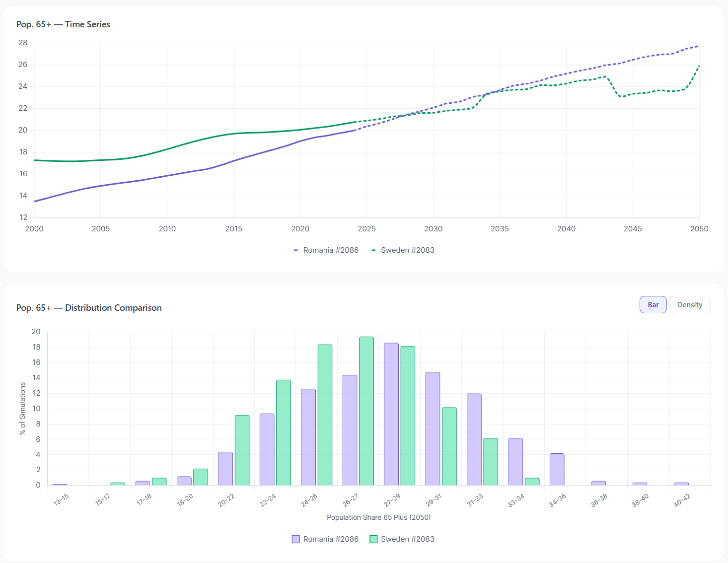Image resolution: width=728 pixels, height=563 pixels.
Task: Click Romania's purple bar for 33–34 bin
Action: 515,462
